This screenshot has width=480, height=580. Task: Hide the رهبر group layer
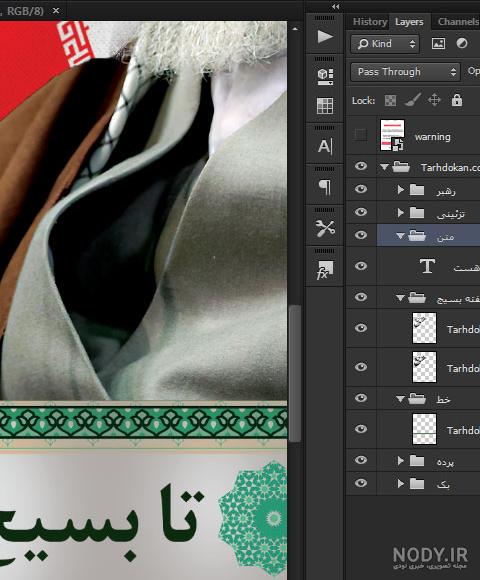pyautogui.click(x=361, y=189)
